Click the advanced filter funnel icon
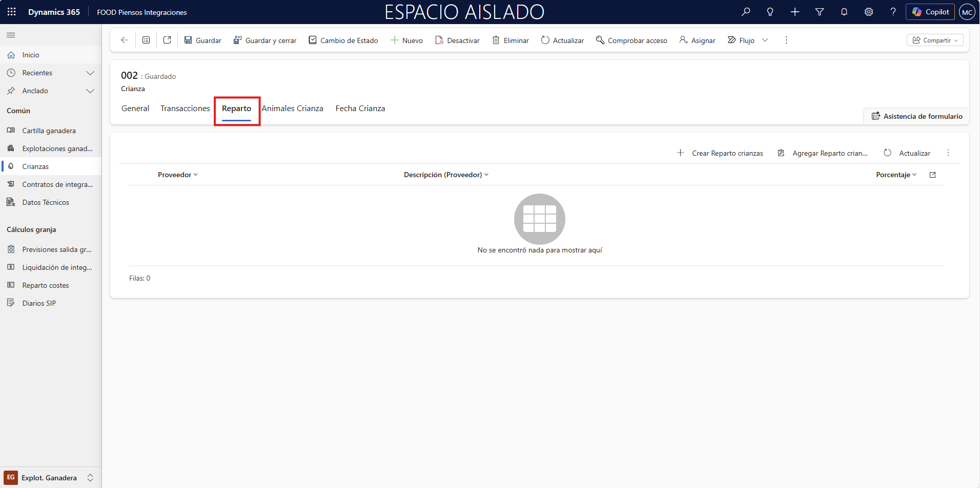Screen dimensions: 980x488 (819, 12)
